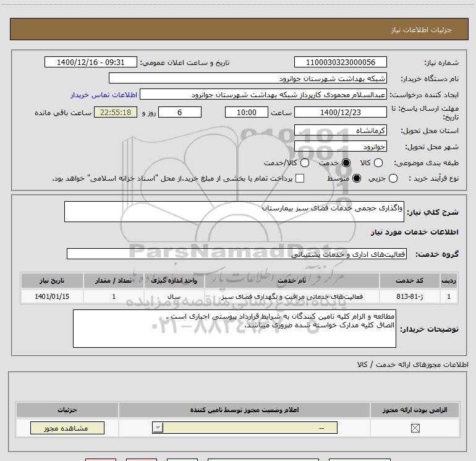Click the الزامی بودن ارائه مجوز header
Image resolution: width=476 pixels, height=461 pixels.
(415, 410)
